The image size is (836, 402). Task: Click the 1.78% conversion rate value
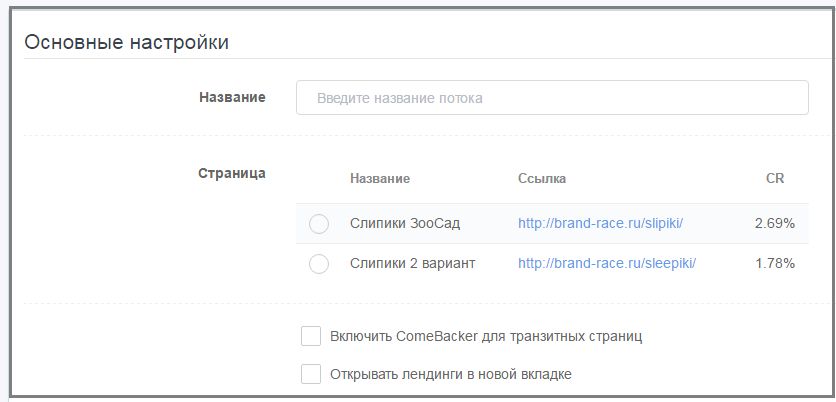point(775,264)
